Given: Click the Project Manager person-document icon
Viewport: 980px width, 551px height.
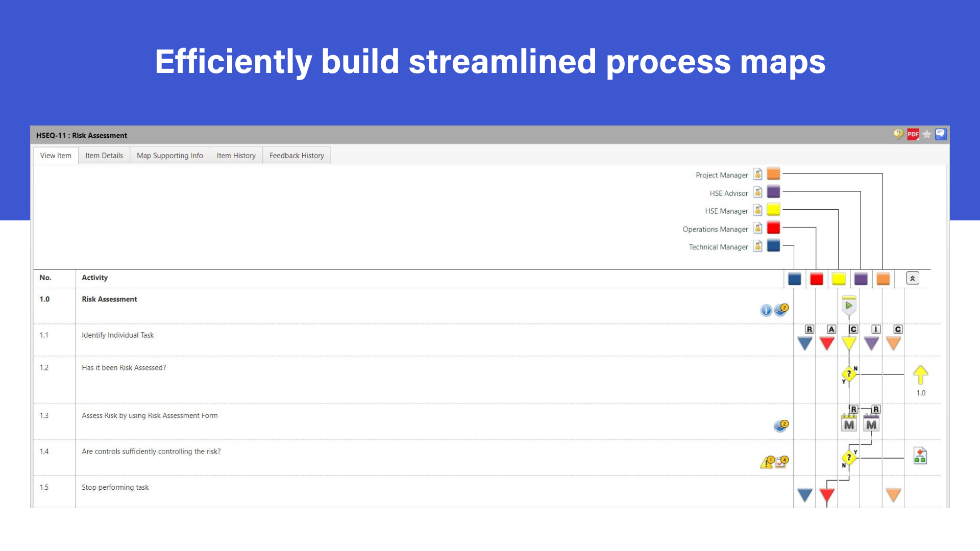Looking at the screenshot, I should (x=758, y=175).
